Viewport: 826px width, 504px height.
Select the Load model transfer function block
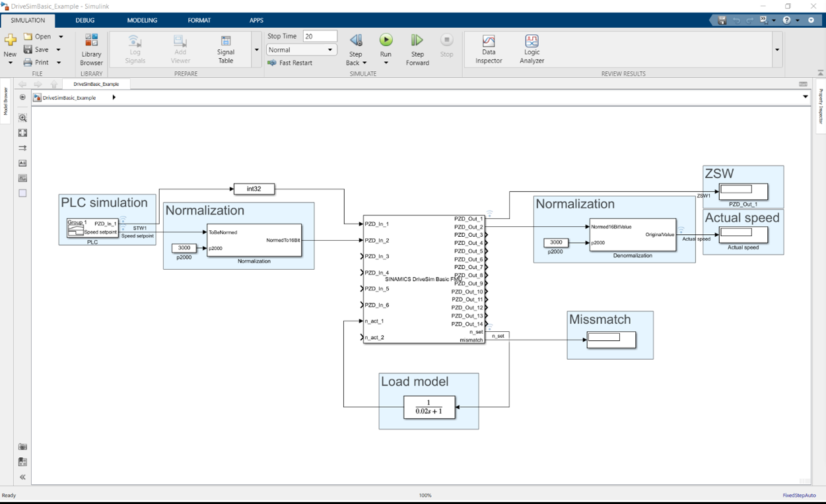(429, 407)
